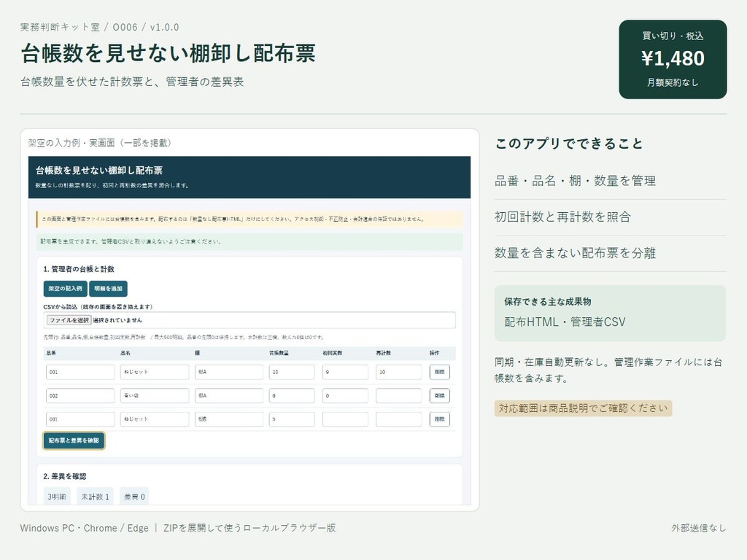Click the 品番 column header
Viewport: 747px width, 560px height.
point(51,354)
